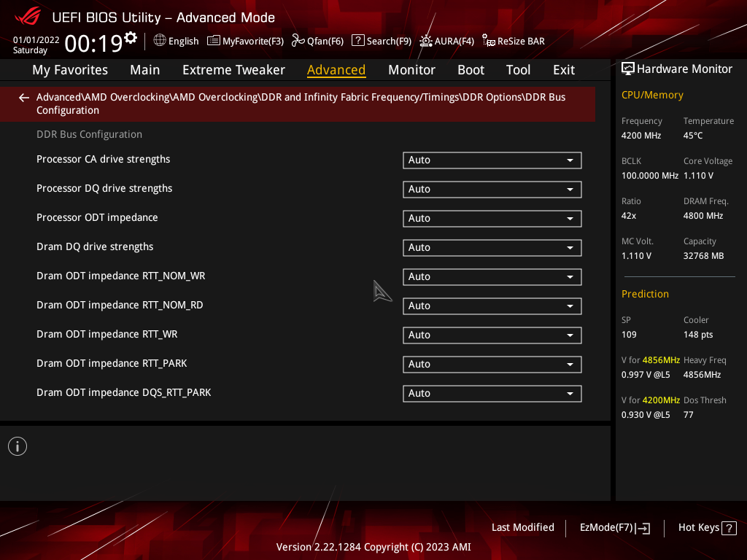This screenshot has width=747, height=560.
Task: Click the 148 pts cooler value
Action: pos(698,334)
